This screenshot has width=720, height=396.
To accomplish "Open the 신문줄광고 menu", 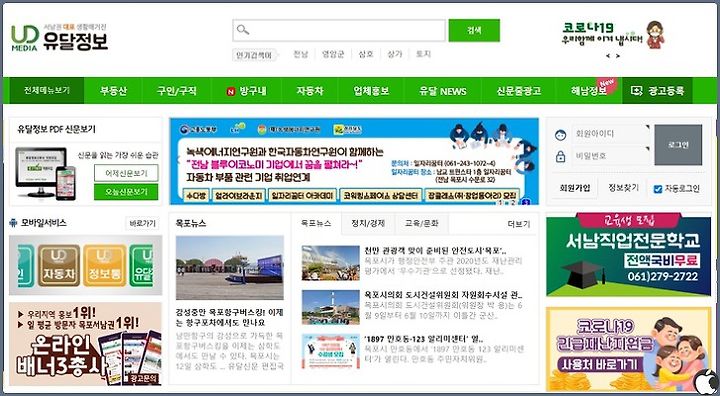I will [x=518, y=91].
